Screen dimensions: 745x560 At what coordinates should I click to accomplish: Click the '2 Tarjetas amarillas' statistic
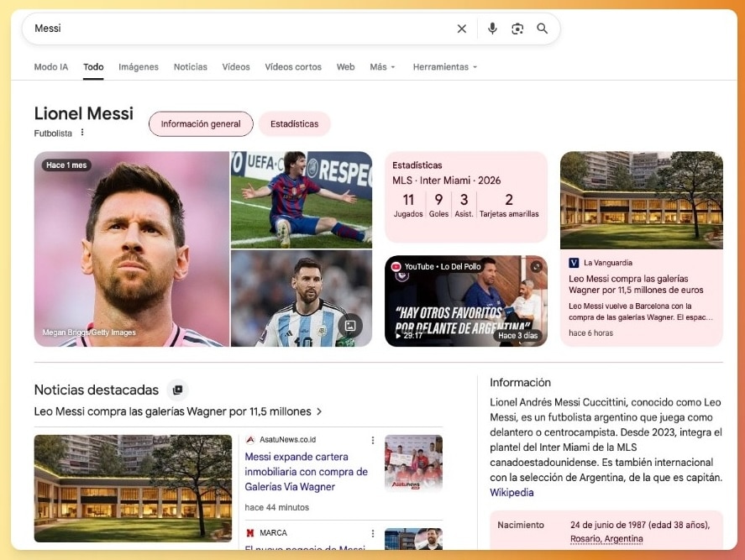click(x=509, y=205)
